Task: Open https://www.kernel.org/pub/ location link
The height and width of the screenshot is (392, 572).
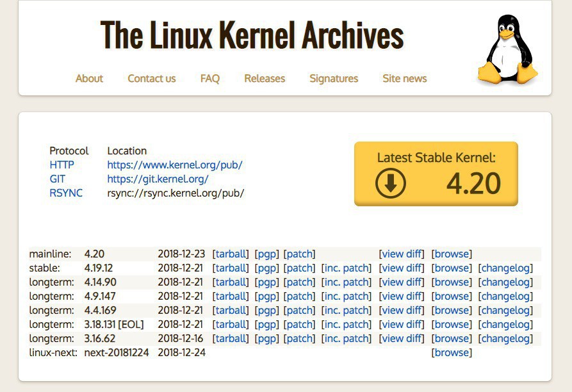Action: 175,165
